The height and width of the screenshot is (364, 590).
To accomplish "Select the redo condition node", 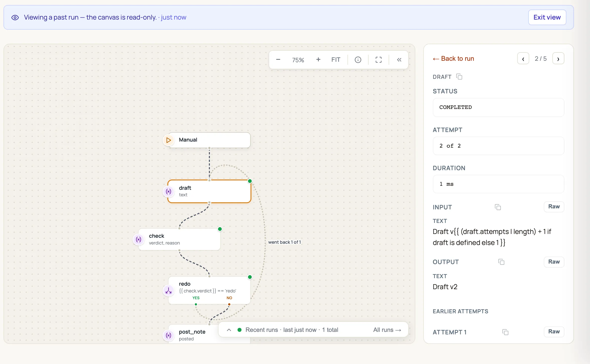I will [x=209, y=290].
